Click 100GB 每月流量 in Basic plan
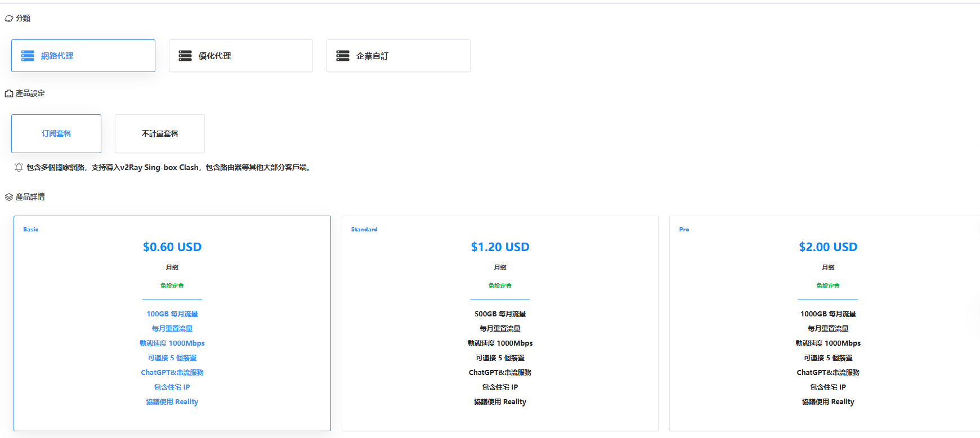 (x=172, y=314)
